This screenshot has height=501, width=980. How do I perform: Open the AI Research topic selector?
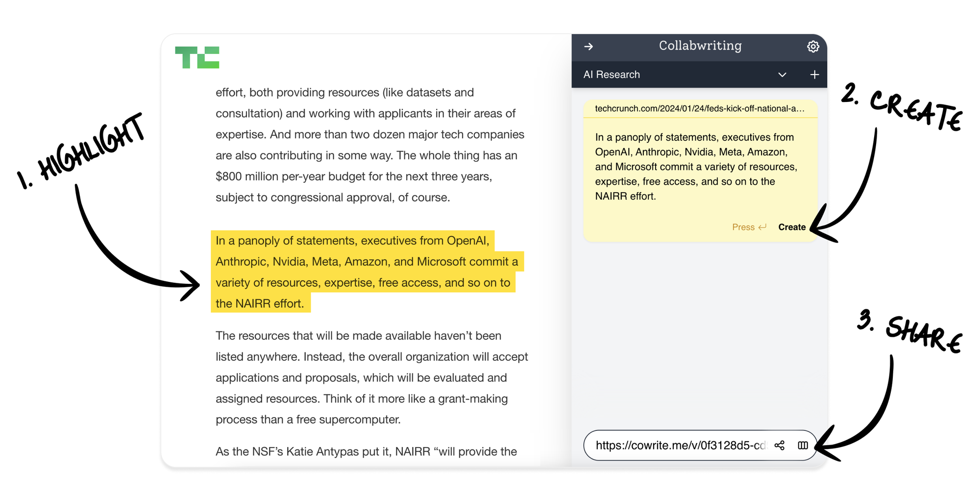click(x=612, y=75)
